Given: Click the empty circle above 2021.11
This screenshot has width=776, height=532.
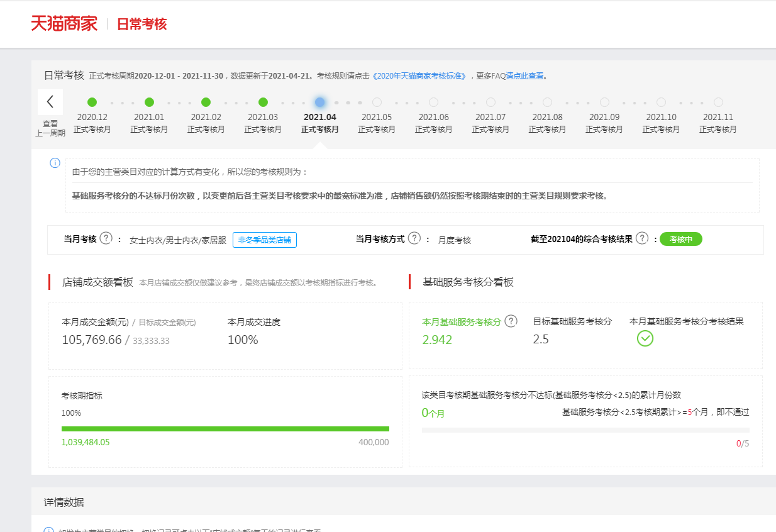Looking at the screenshot, I should coord(718,102).
